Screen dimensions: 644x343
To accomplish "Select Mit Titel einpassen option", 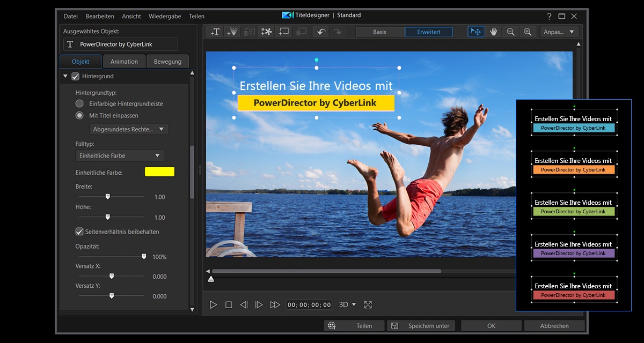I will [x=79, y=115].
